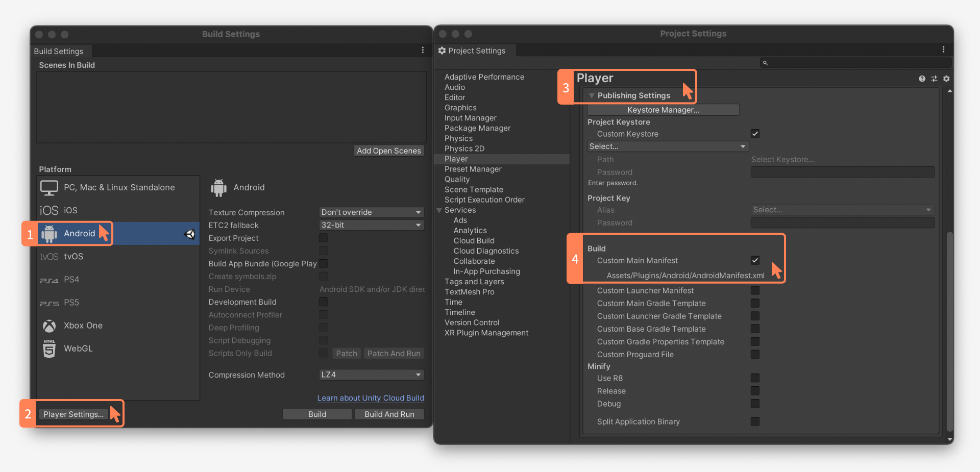Open Learn about Unity Cloud Build link

[371, 398]
